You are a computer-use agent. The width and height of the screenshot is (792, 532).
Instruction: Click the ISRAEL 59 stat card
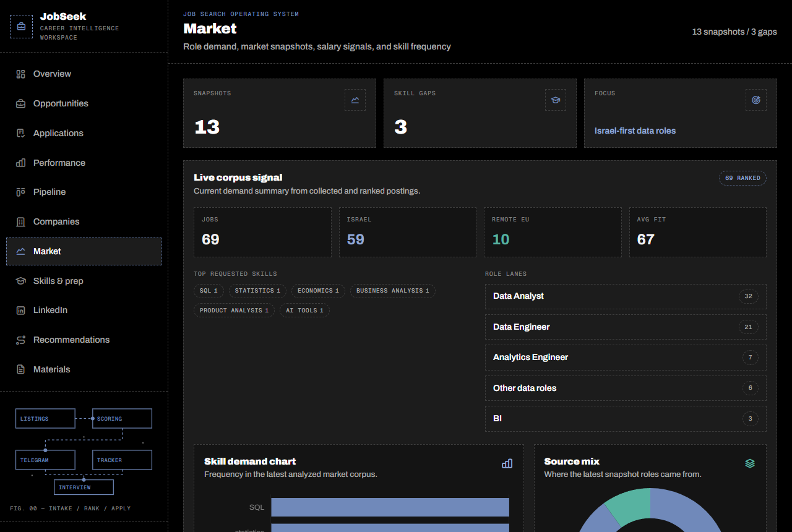pyautogui.click(x=408, y=232)
